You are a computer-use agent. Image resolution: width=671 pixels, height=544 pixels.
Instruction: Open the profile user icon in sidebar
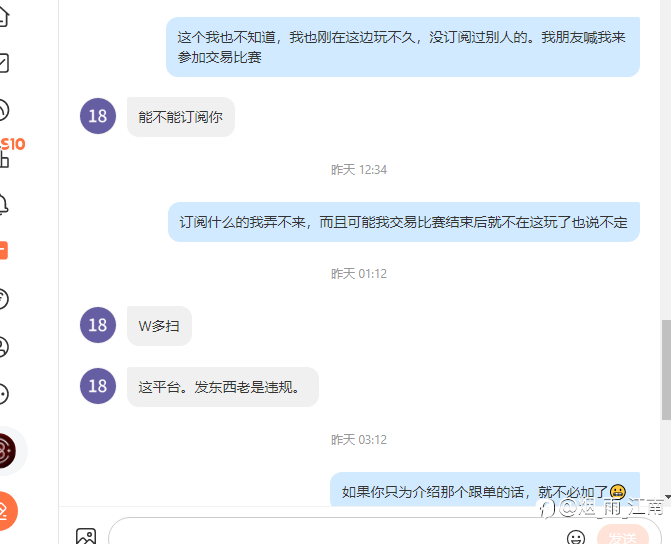point(3,347)
